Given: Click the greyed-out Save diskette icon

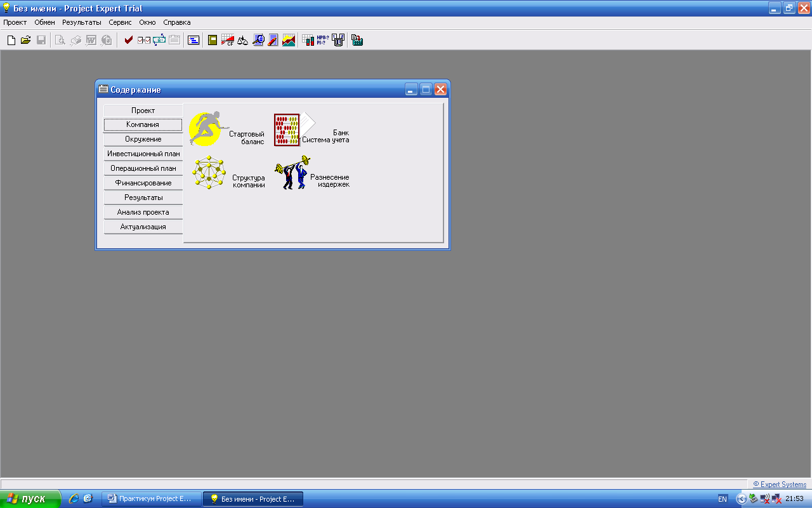Looking at the screenshot, I should click(41, 40).
